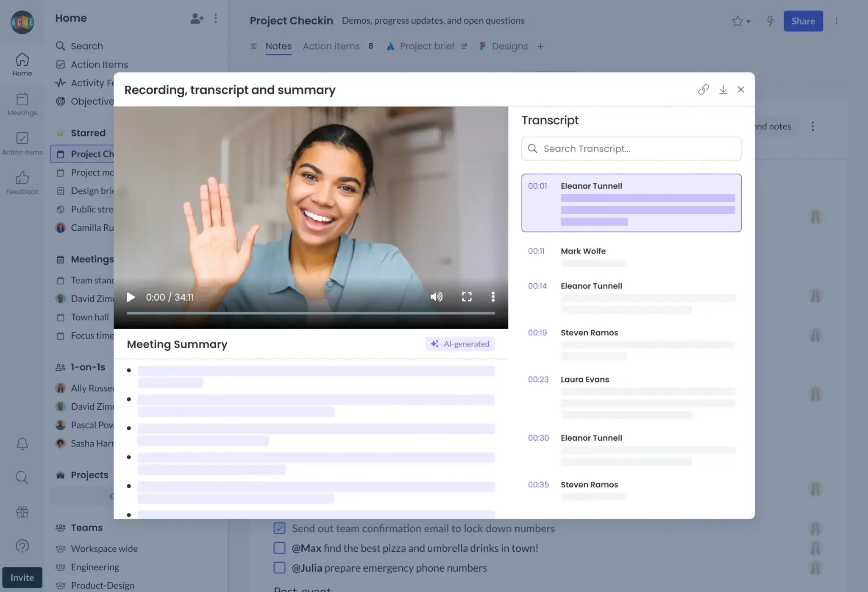The image size is (868, 592).
Task: Select Town hall meeting in sidebar
Action: [x=83, y=317]
